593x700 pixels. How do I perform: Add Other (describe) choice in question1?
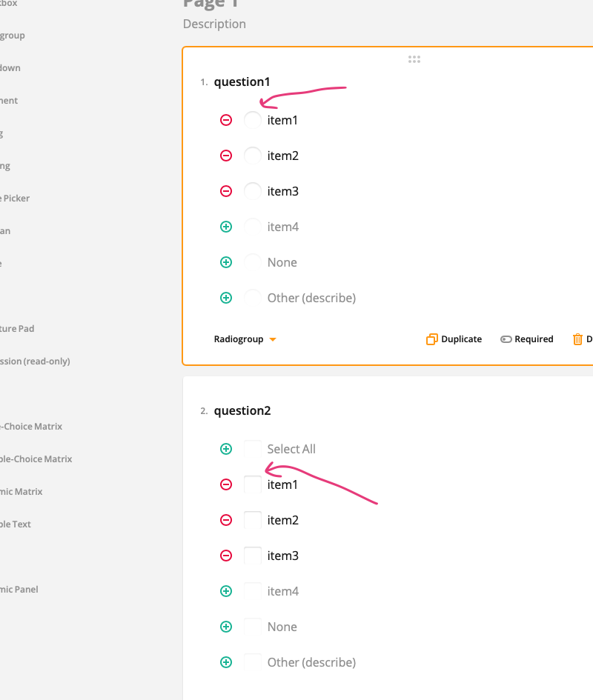(x=226, y=297)
